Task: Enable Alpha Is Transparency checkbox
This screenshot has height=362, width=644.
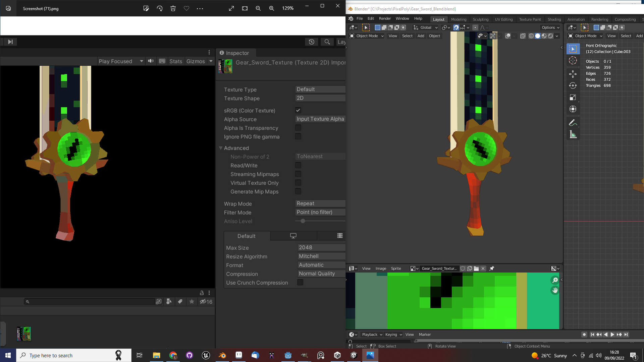Action: tap(298, 128)
